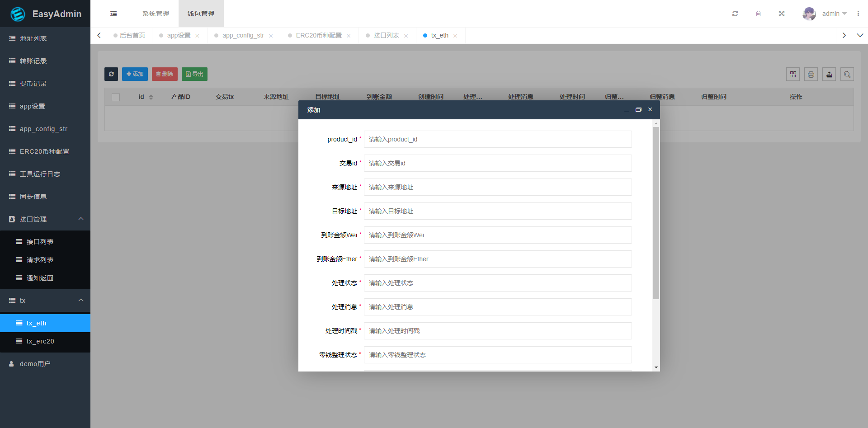
Task: Switch to 钱包管理 top menu
Action: click(201, 14)
